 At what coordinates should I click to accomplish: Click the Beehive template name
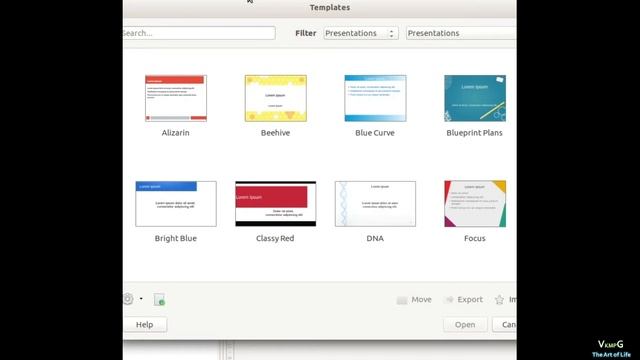pyautogui.click(x=276, y=133)
